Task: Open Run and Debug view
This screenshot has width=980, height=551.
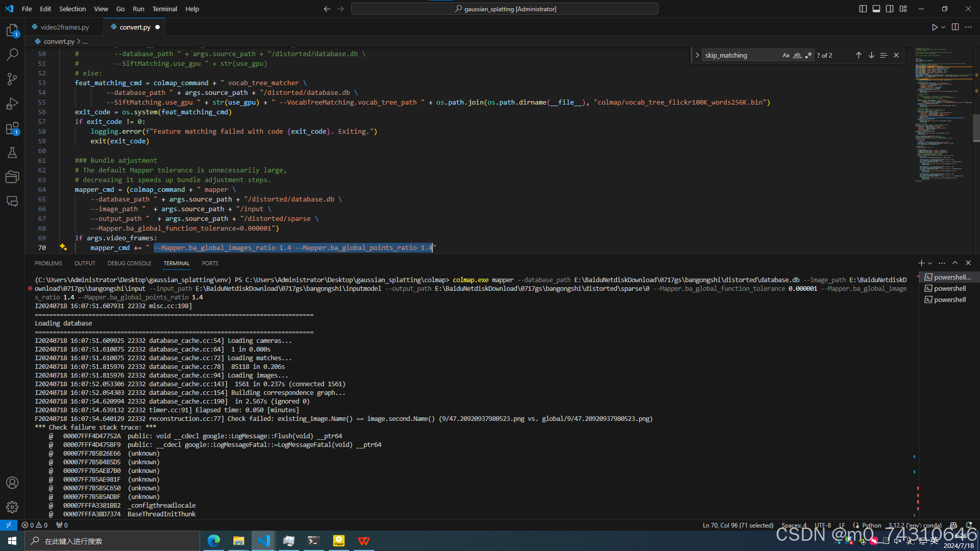Action: click(x=12, y=104)
